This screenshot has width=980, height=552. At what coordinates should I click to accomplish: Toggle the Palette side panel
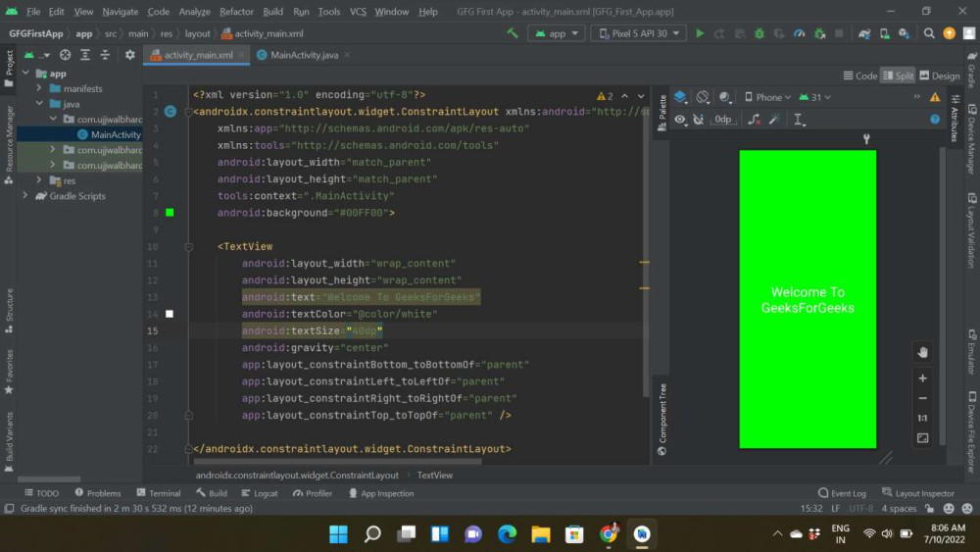pos(661,113)
